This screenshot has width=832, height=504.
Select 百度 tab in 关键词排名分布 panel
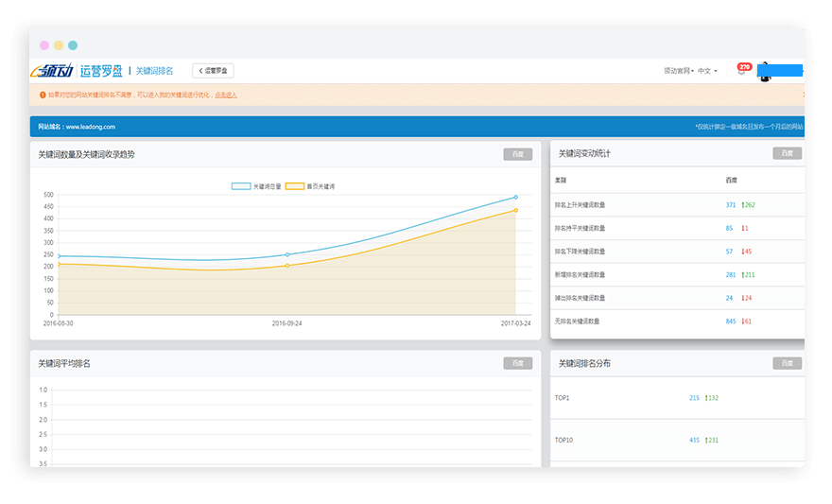[x=787, y=363]
